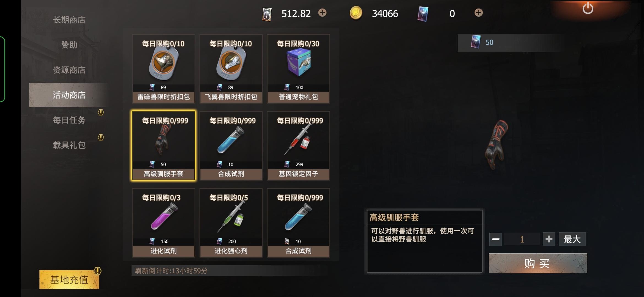
Task: Select the 普通宠物礼包 cube box item
Action: [x=298, y=69]
